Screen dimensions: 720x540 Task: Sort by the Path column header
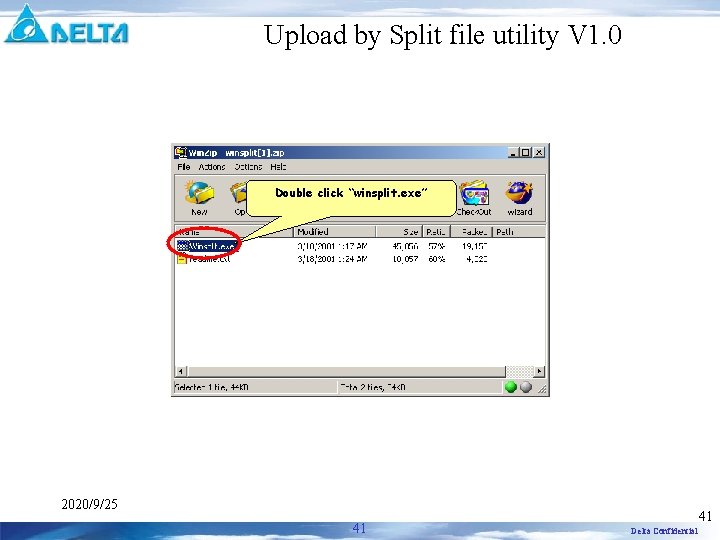coord(519,231)
